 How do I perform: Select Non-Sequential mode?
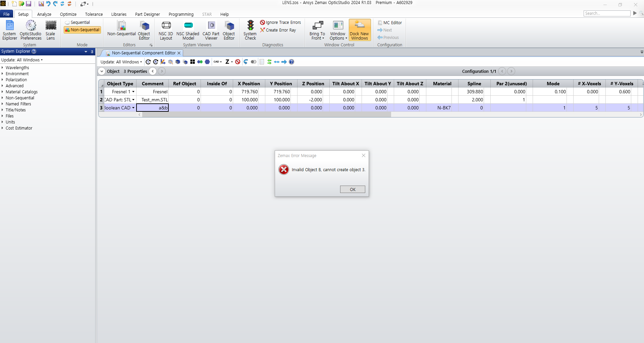(x=82, y=30)
